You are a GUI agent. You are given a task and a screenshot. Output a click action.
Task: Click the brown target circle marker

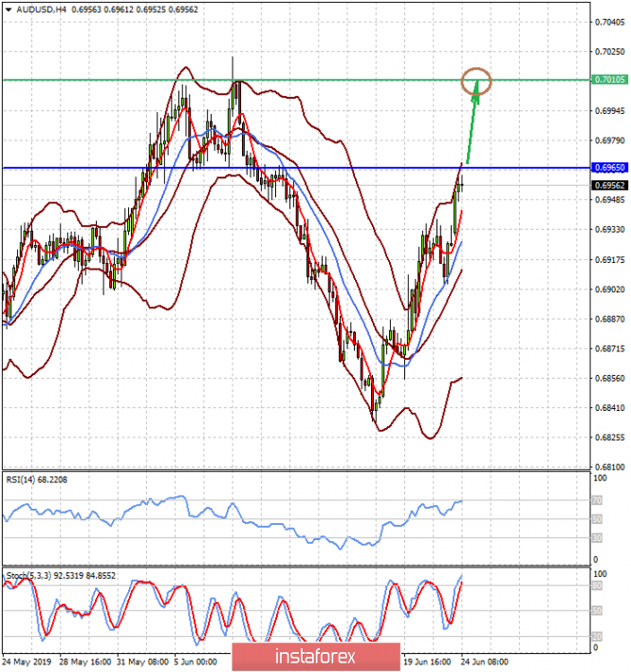tap(476, 82)
